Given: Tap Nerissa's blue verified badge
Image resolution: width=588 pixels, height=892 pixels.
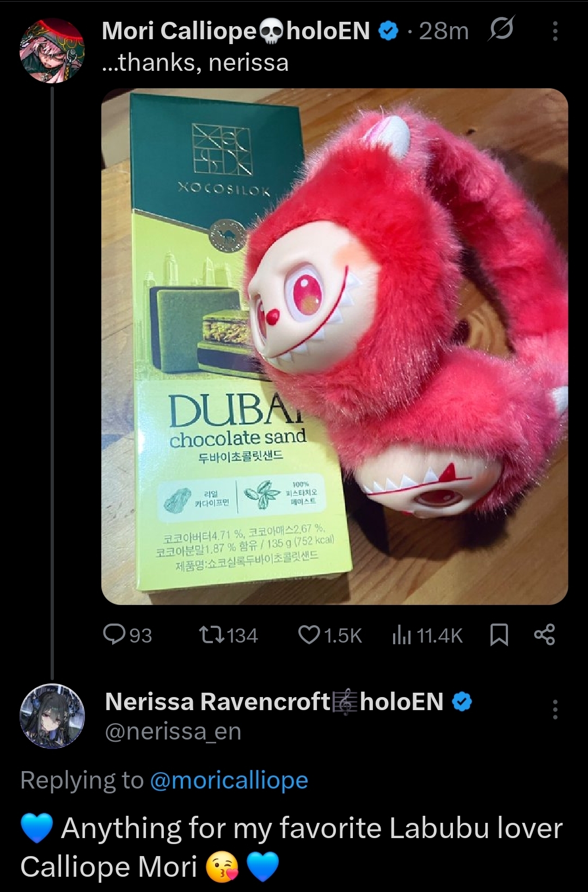Looking at the screenshot, I should tap(462, 701).
